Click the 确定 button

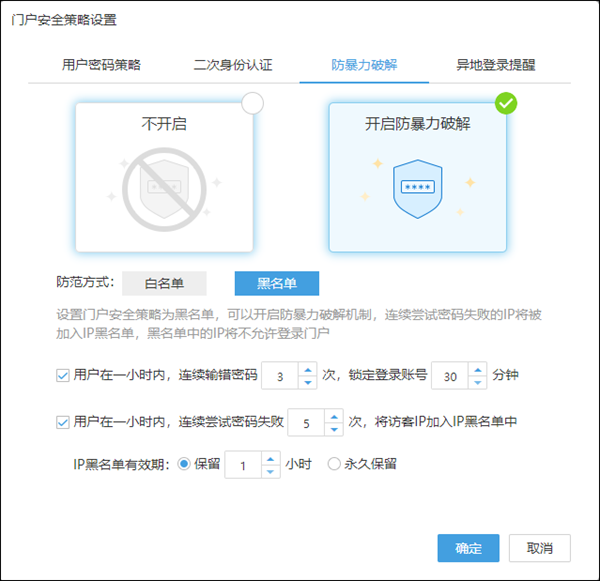(x=468, y=548)
